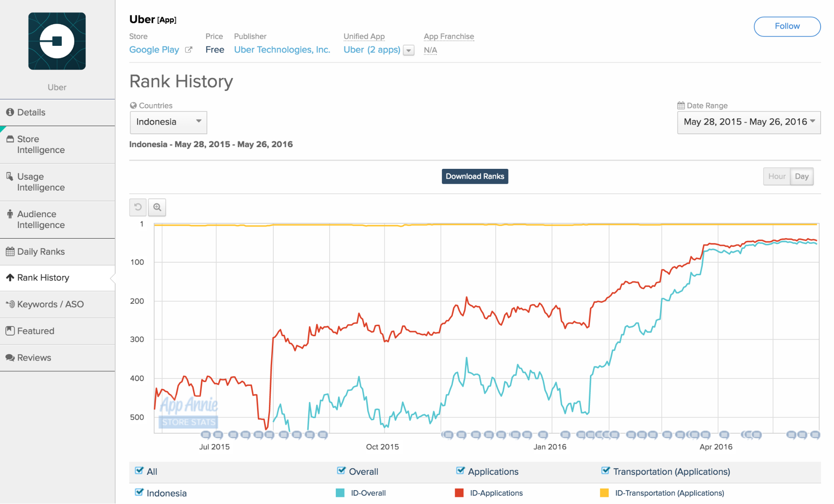This screenshot has width=834, height=504.
Task: Click the Keywords / ASO target icon
Action: click(x=10, y=304)
